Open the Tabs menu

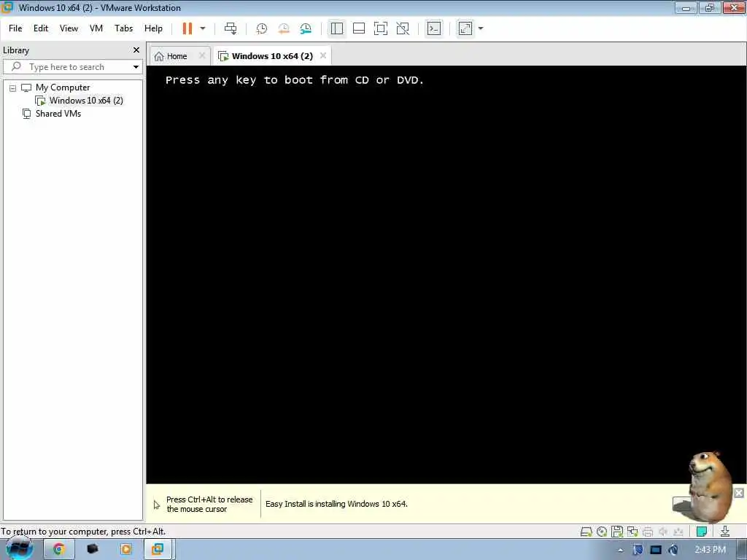point(123,28)
